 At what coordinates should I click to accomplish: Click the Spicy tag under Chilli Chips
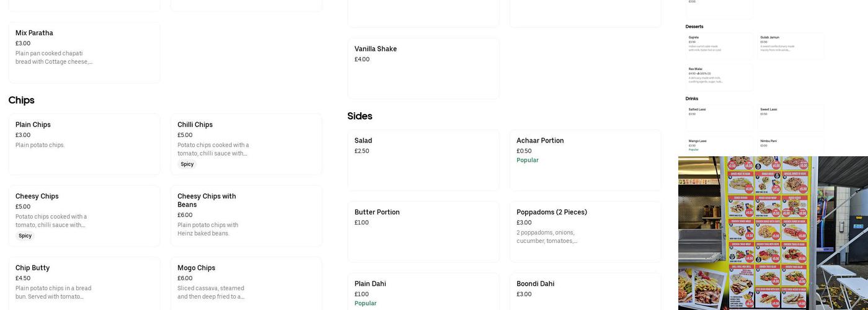pos(187,164)
